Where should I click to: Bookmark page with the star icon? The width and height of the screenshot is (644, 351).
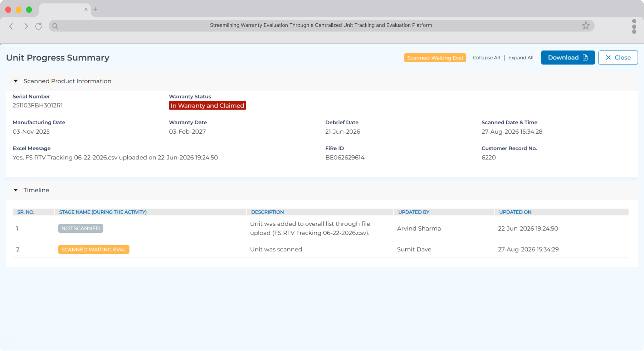(586, 25)
